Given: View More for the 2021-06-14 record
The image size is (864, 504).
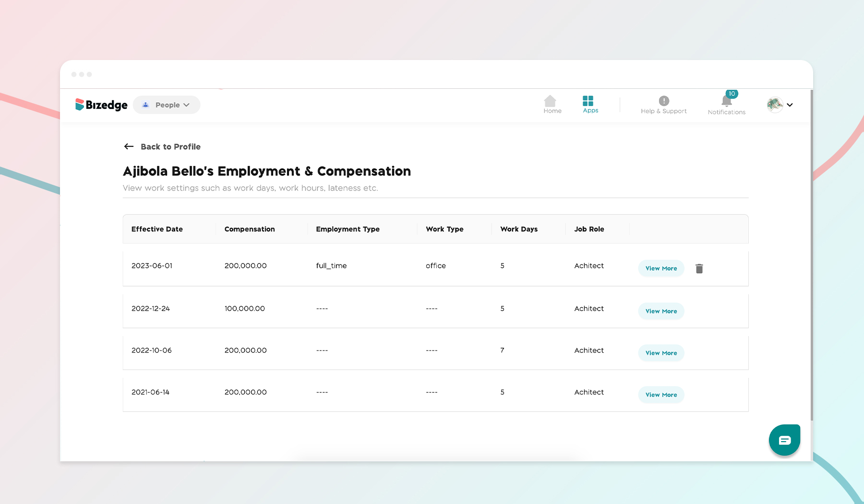Looking at the screenshot, I should [x=661, y=395].
